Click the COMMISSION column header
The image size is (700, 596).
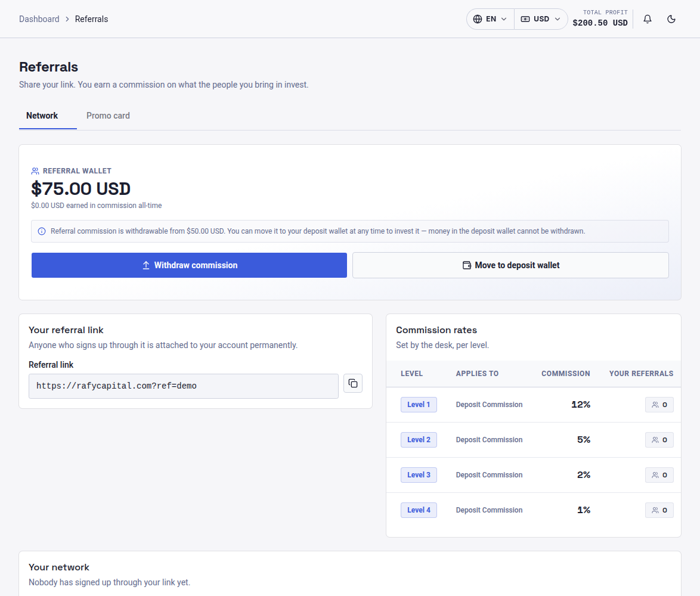pyautogui.click(x=566, y=373)
